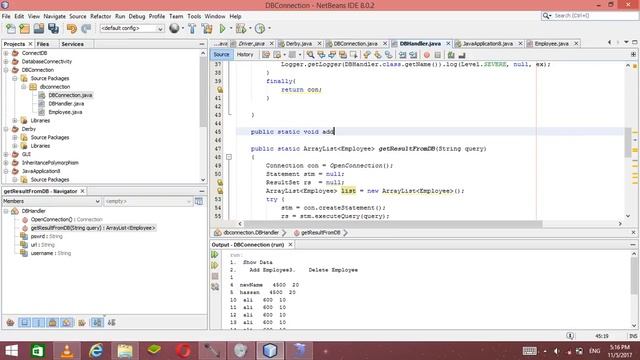
Task: Click the Clean and Build Project icon
Action: point(207,29)
